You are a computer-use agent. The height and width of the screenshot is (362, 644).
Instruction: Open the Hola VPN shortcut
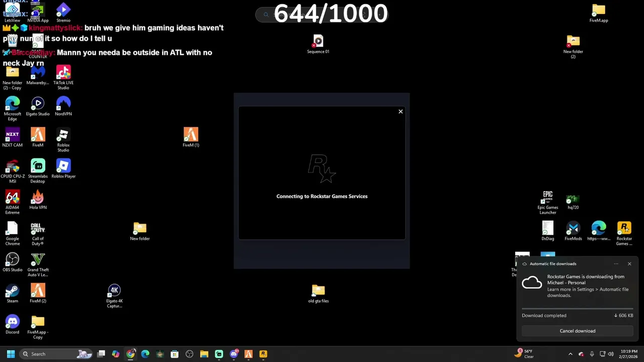38,200
